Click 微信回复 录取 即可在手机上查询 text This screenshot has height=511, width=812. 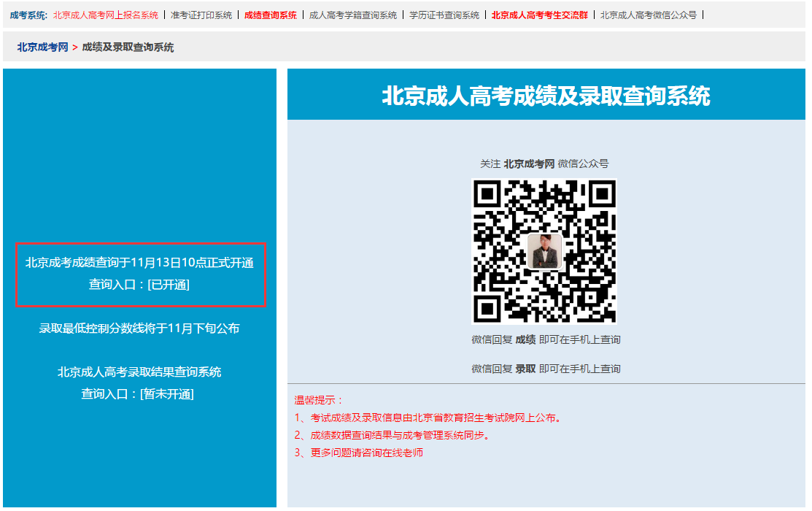pos(546,369)
